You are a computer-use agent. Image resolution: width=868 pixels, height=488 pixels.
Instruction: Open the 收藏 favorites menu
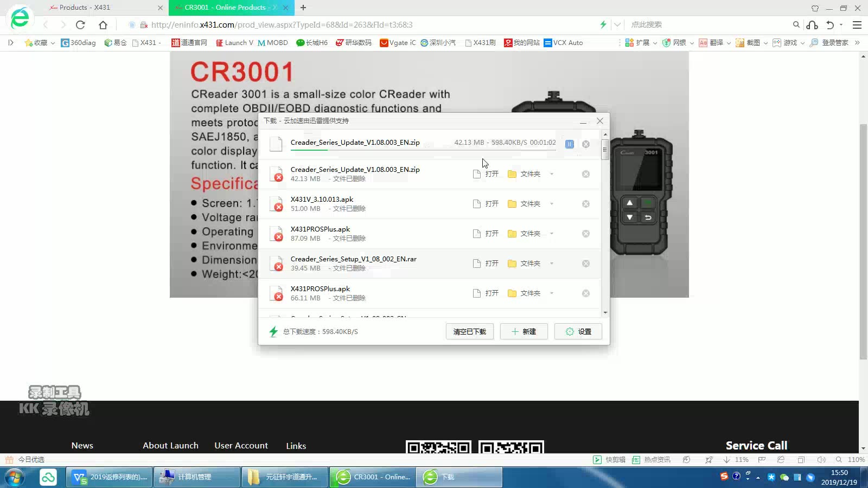[x=40, y=43]
